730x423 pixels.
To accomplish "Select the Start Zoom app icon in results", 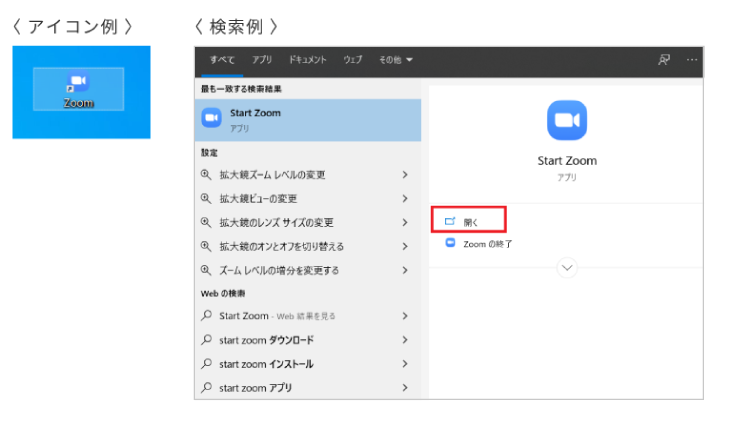I will 211,117.
